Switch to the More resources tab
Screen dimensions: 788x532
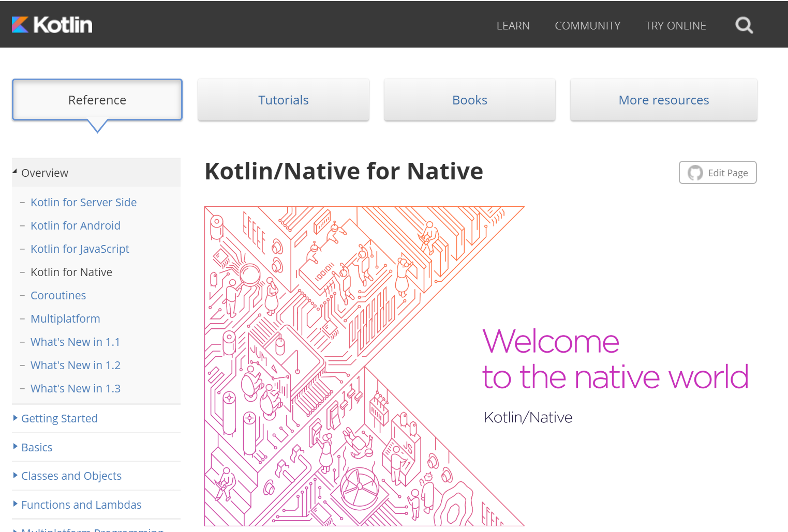point(664,100)
